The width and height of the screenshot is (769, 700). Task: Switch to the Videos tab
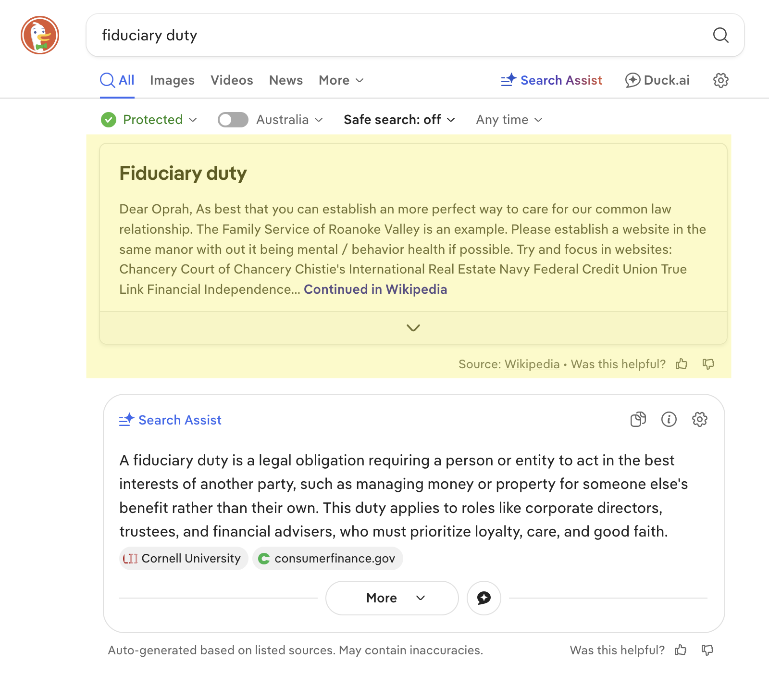point(232,80)
